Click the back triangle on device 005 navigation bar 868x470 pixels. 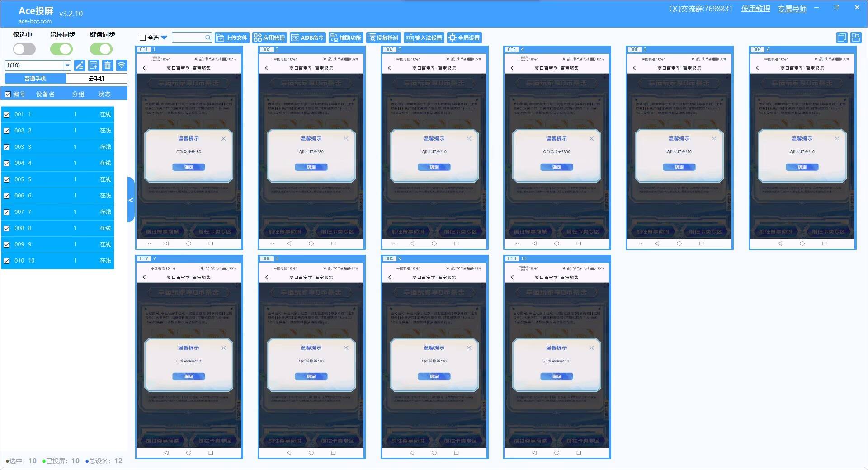point(657,244)
